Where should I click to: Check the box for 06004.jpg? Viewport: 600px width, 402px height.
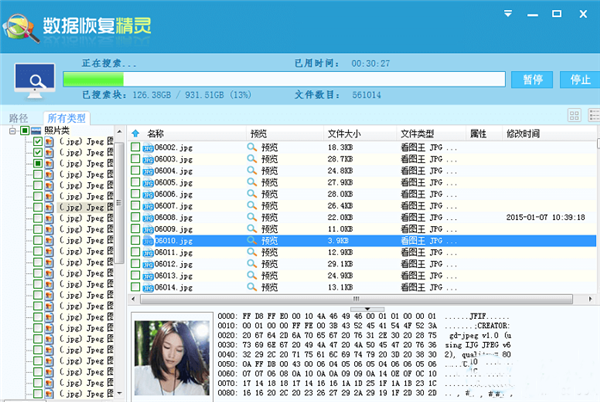[135, 170]
